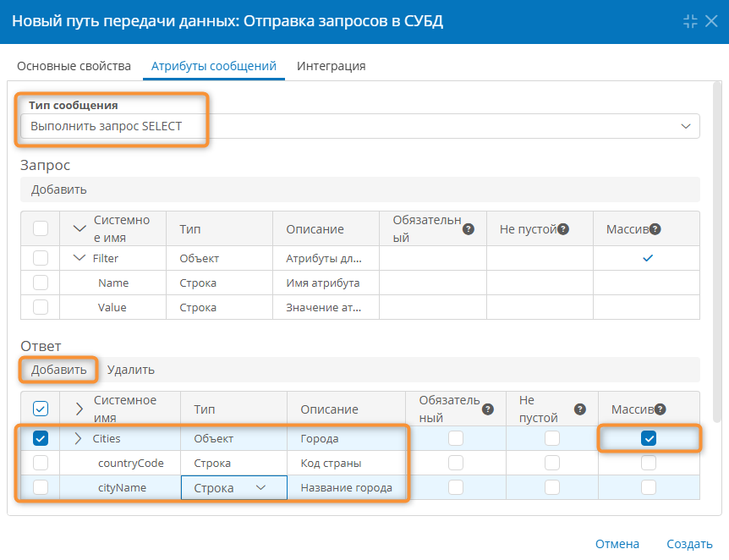Select the cityName attribute name cell
Image resolution: width=729 pixels, height=560 pixels.
[120, 487]
